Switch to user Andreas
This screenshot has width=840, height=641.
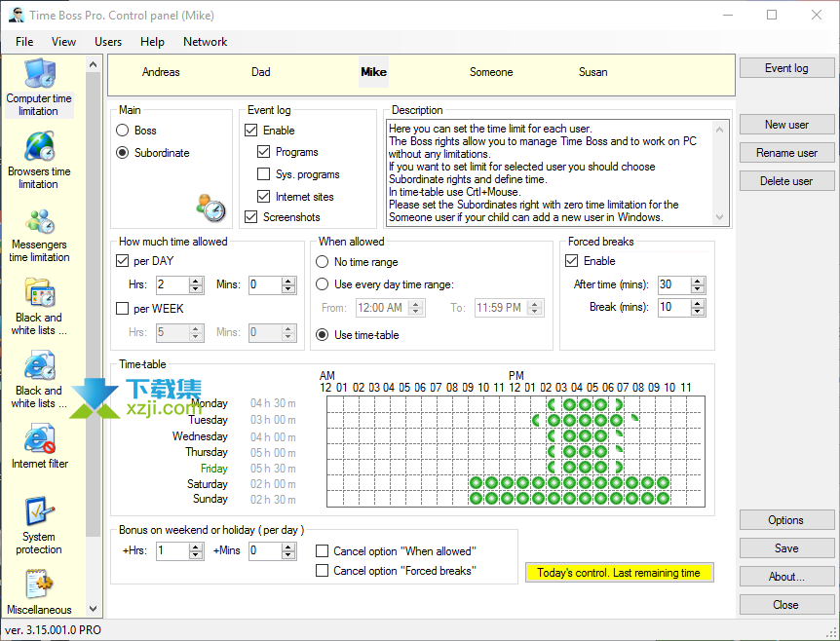(x=161, y=72)
